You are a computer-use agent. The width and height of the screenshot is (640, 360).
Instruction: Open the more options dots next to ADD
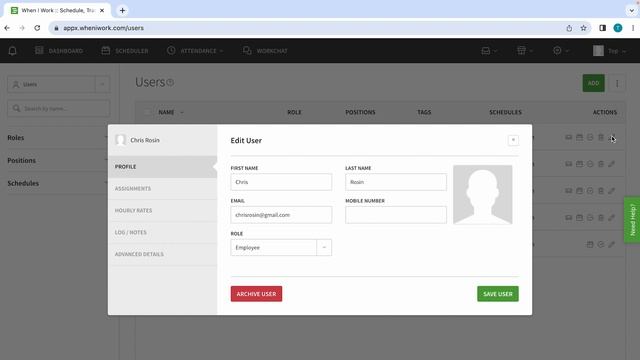point(617,83)
